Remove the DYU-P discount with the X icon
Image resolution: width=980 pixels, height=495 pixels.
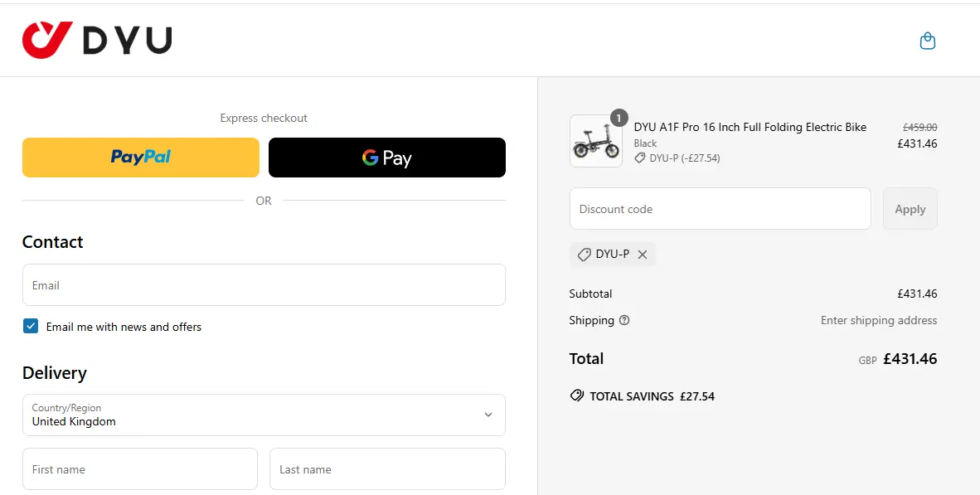pos(643,254)
